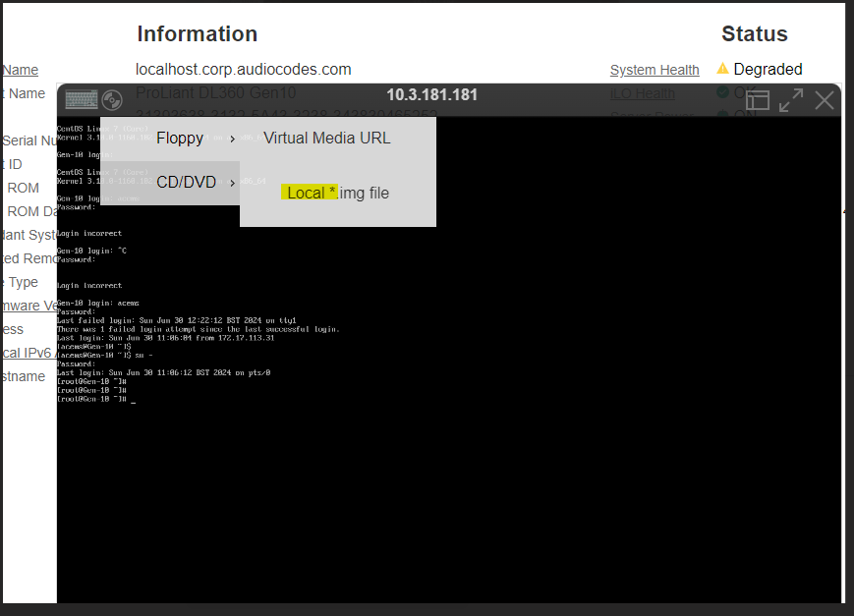The height and width of the screenshot is (616, 854).
Task: Click the Name link in Information
Action: 21,70
